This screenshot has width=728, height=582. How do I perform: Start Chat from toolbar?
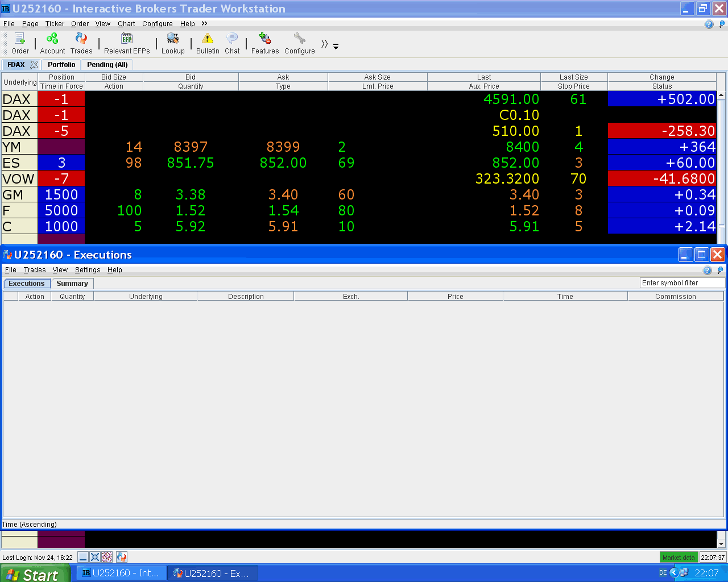[x=232, y=43]
